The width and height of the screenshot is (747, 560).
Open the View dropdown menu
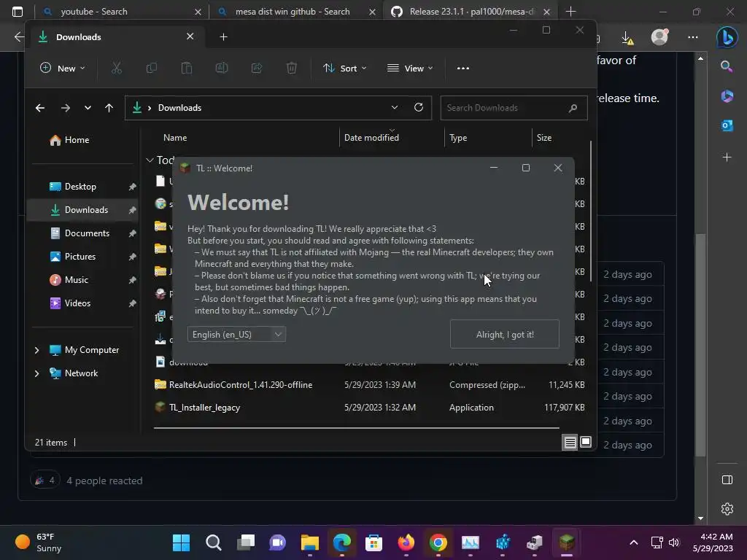click(x=410, y=68)
